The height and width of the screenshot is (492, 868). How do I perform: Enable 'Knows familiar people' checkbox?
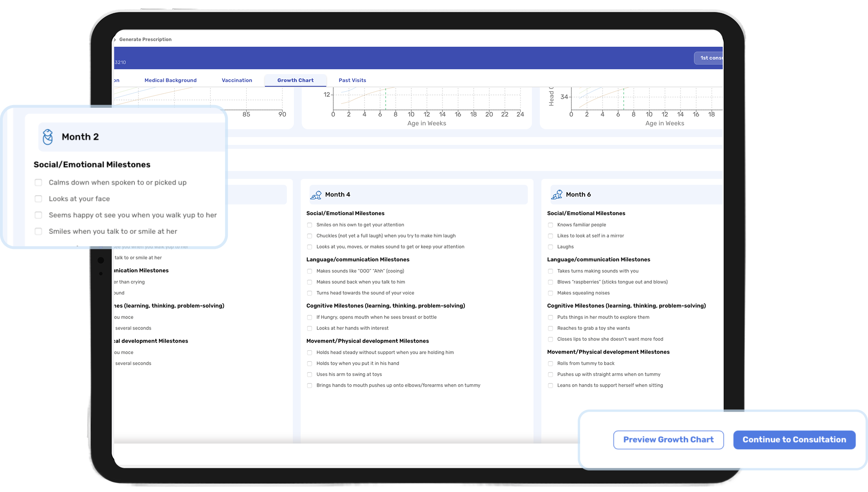pyautogui.click(x=550, y=225)
